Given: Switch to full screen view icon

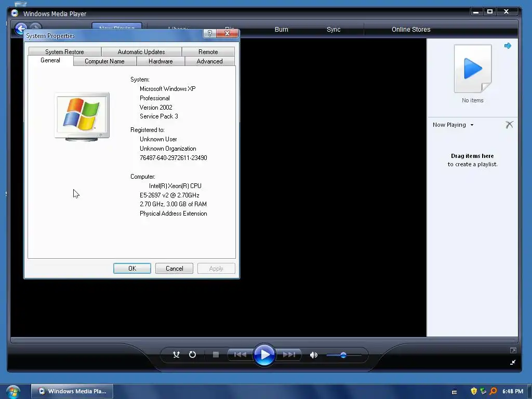Looking at the screenshot, I should click(513, 351).
